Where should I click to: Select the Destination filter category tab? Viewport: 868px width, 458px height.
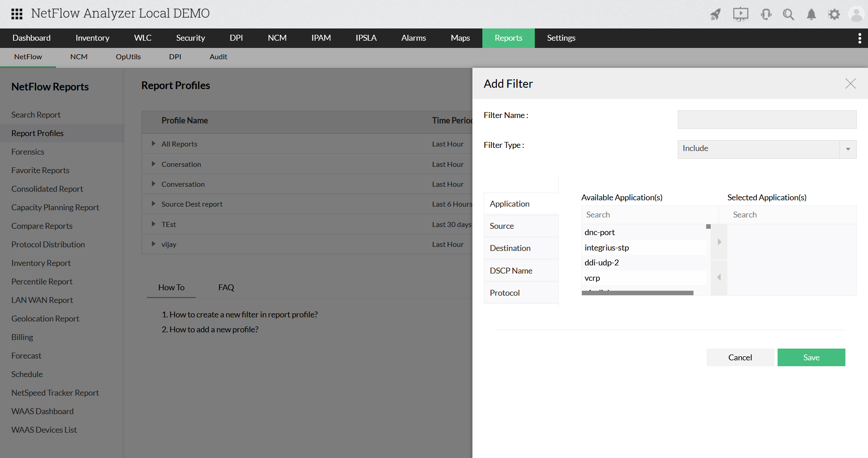click(x=521, y=248)
